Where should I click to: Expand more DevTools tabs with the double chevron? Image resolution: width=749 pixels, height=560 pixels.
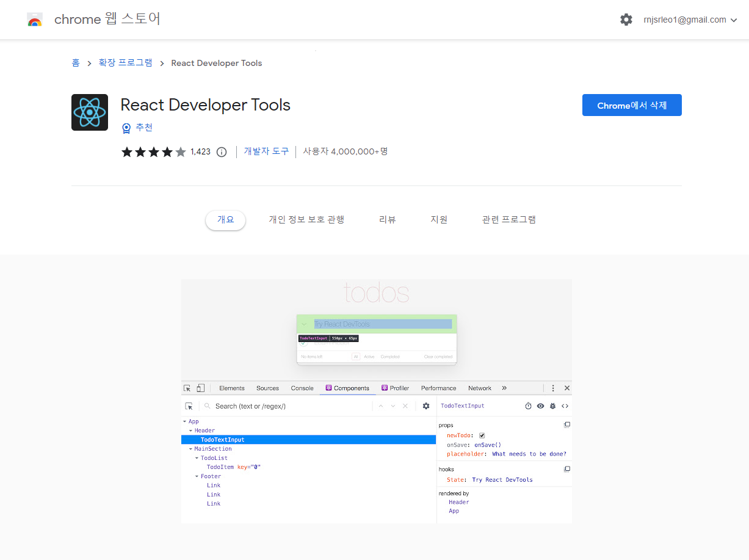click(x=504, y=388)
